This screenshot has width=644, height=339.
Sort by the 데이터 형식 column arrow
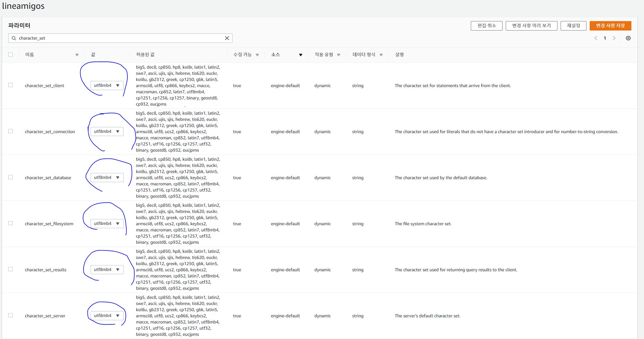(x=381, y=55)
